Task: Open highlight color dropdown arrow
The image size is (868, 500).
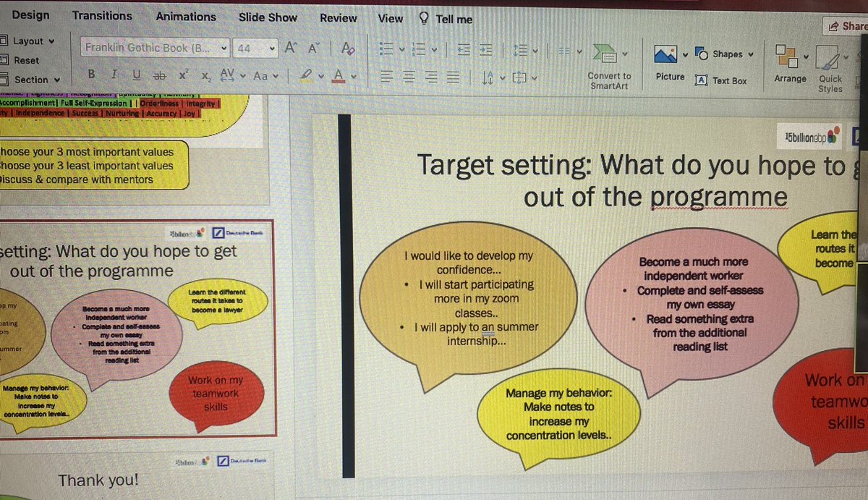Action: tap(320, 77)
